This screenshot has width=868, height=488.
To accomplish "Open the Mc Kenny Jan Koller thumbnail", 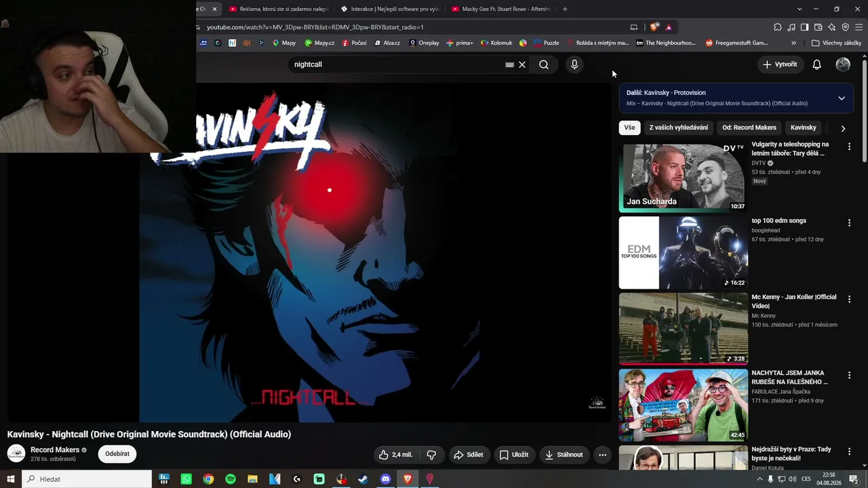I will (684, 329).
